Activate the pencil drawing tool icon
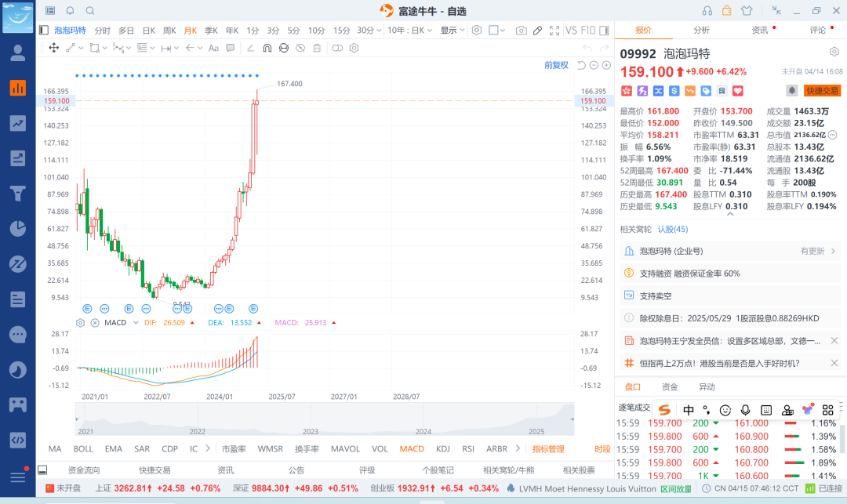 tap(537, 31)
